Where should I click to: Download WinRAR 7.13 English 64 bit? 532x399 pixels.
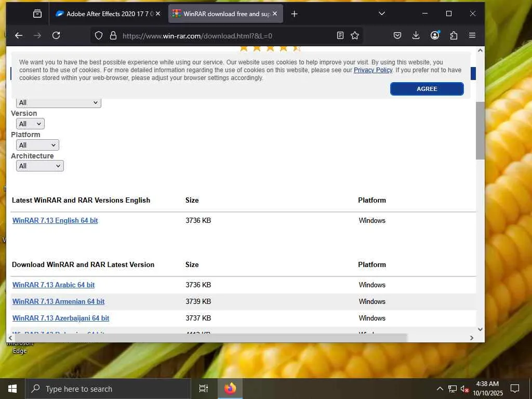(55, 220)
